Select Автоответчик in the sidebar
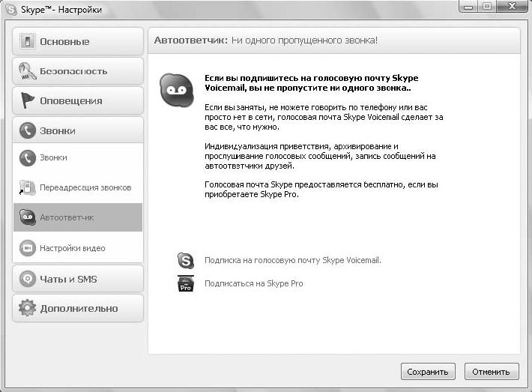 67,217
